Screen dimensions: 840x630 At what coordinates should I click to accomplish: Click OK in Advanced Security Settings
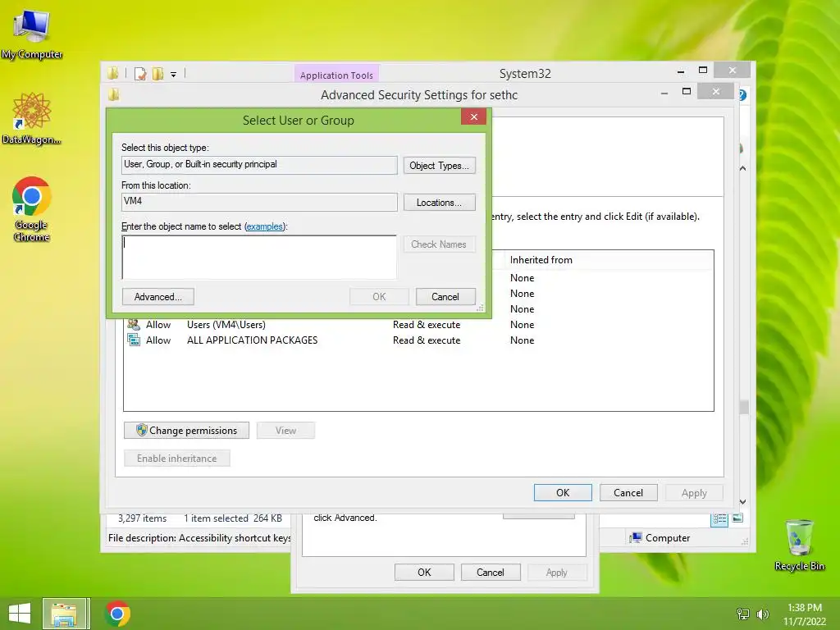pyautogui.click(x=563, y=493)
